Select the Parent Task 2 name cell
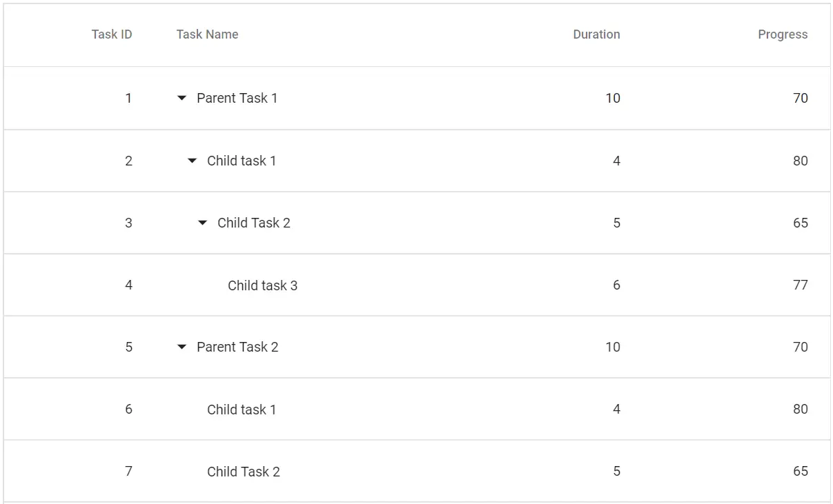This screenshot has width=833, height=504. pyautogui.click(x=237, y=347)
